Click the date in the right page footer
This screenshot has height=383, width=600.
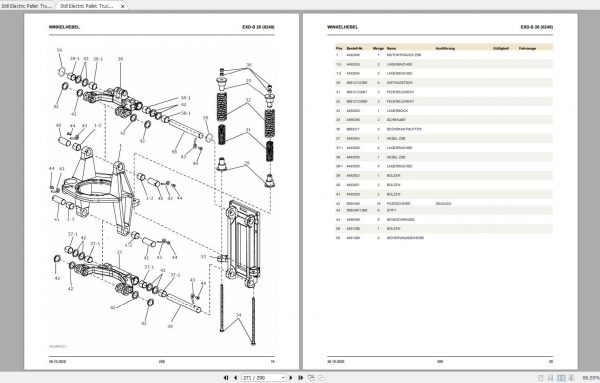pos(336,361)
